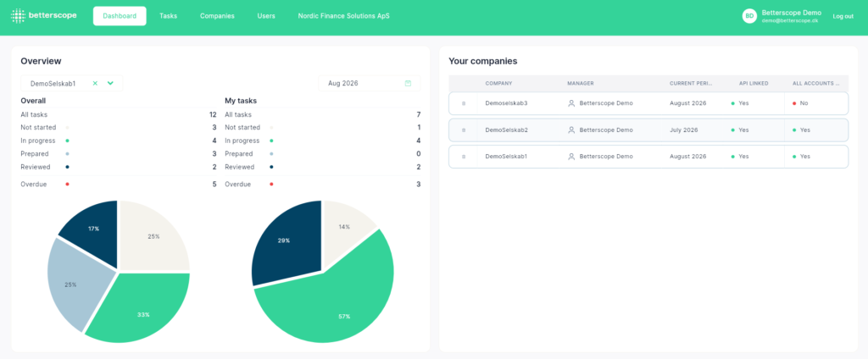Image resolution: width=868 pixels, height=359 pixels.
Task: Click the betterscope logo
Action: point(44,15)
